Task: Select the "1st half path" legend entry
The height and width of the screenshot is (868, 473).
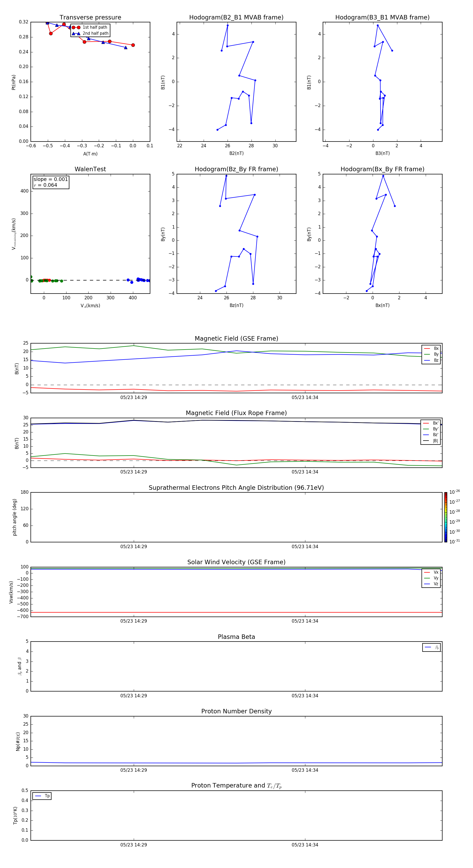Action: click(90, 27)
